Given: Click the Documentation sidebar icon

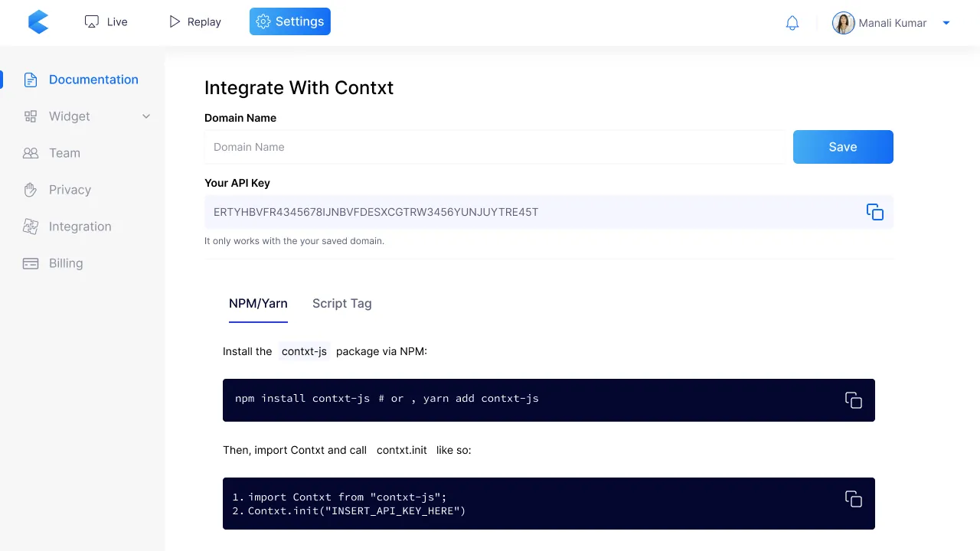Looking at the screenshot, I should click(31, 80).
